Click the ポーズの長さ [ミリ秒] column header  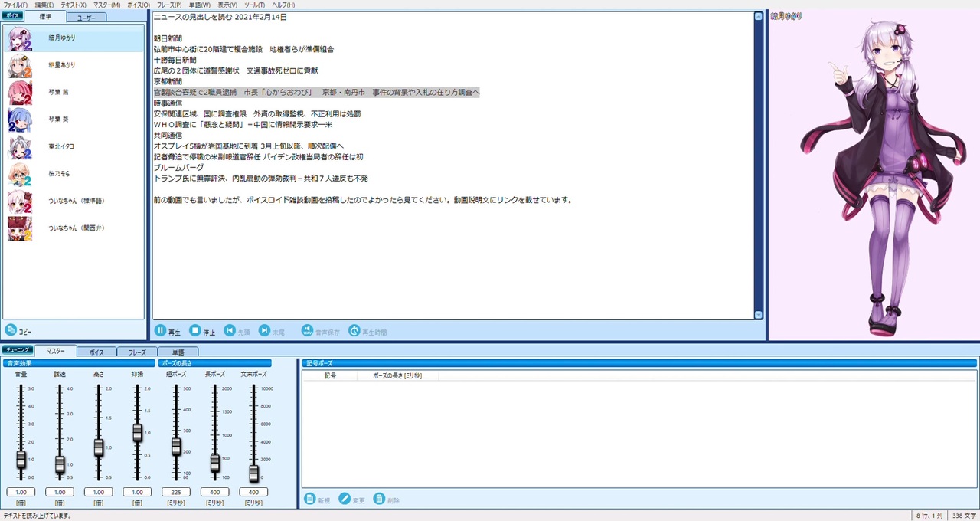[397, 375]
